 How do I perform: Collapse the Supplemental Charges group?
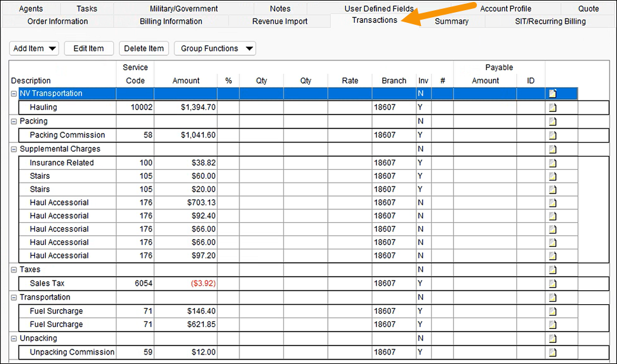pos(14,150)
